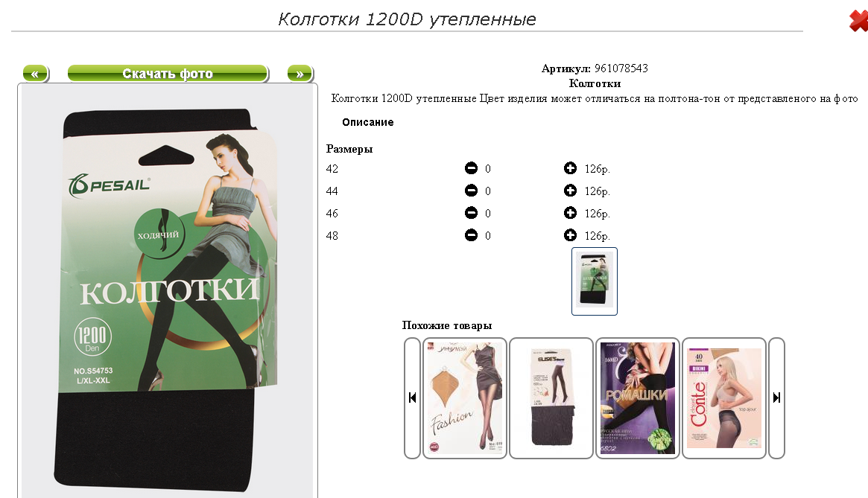868x498 pixels.
Task: Click minus icon for size 44
Action: (x=471, y=191)
